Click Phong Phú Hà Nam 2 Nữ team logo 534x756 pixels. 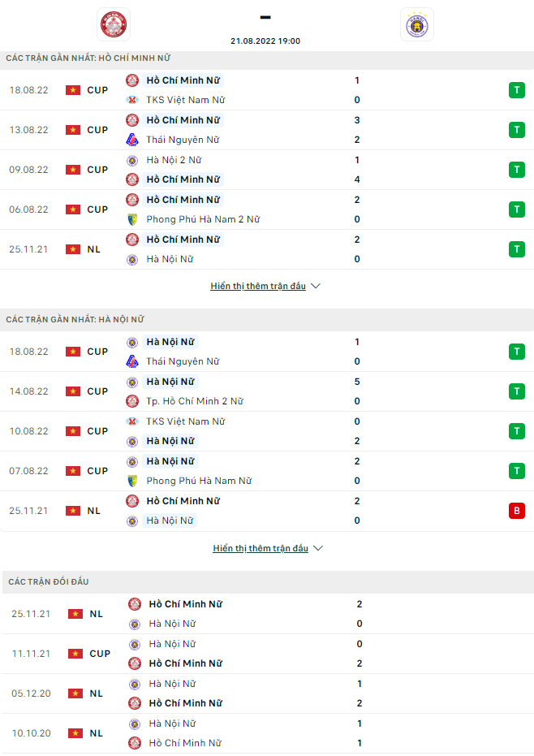pos(132,219)
